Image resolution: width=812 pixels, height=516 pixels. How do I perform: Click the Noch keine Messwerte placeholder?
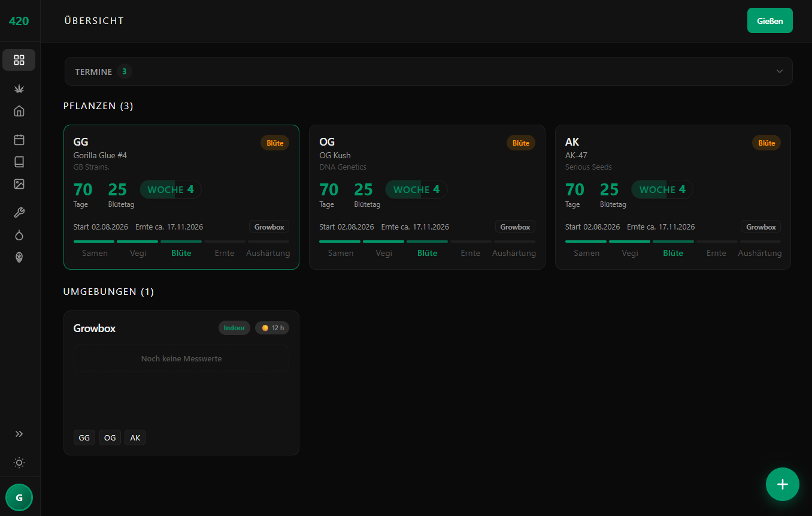point(181,358)
